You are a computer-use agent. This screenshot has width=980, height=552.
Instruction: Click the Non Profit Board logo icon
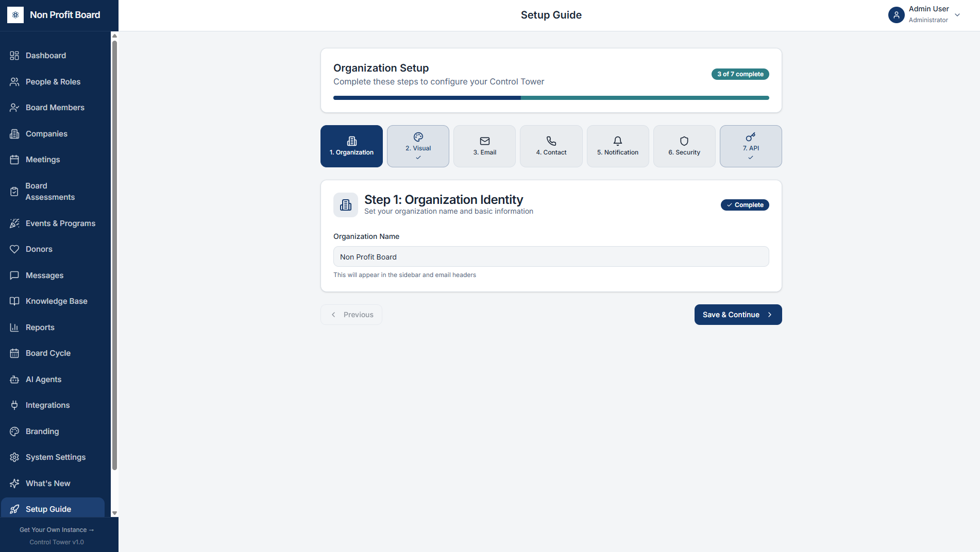pyautogui.click(x=15, y=15)
